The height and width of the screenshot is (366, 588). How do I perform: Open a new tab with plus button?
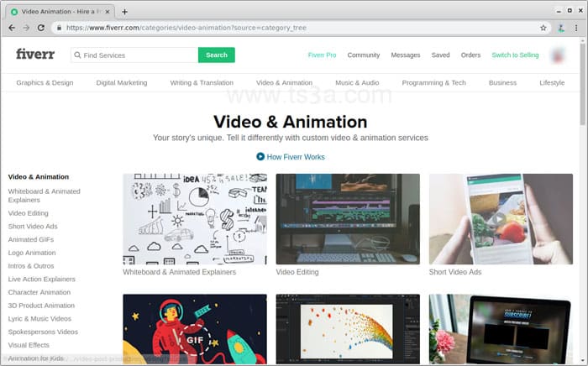[124, 12]
